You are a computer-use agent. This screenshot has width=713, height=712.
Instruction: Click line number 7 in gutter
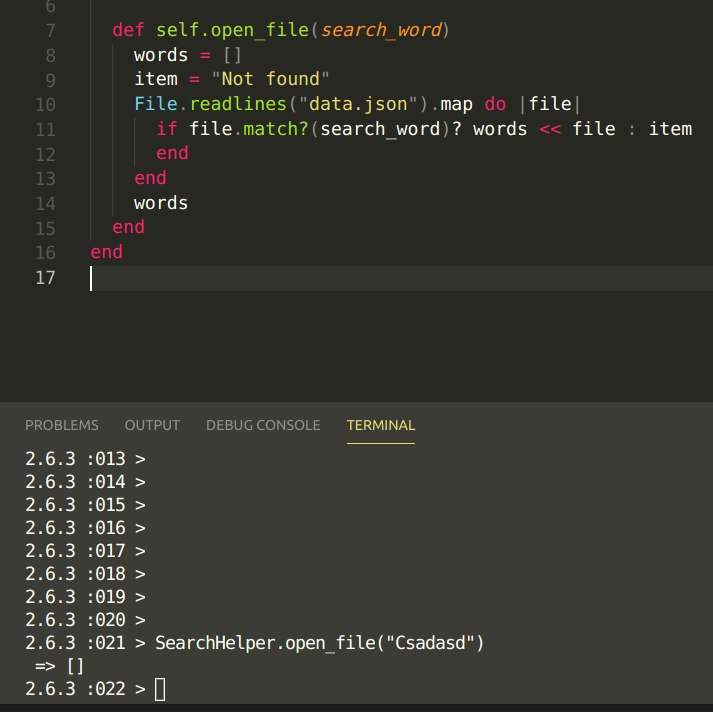click(x=50, y=31)
